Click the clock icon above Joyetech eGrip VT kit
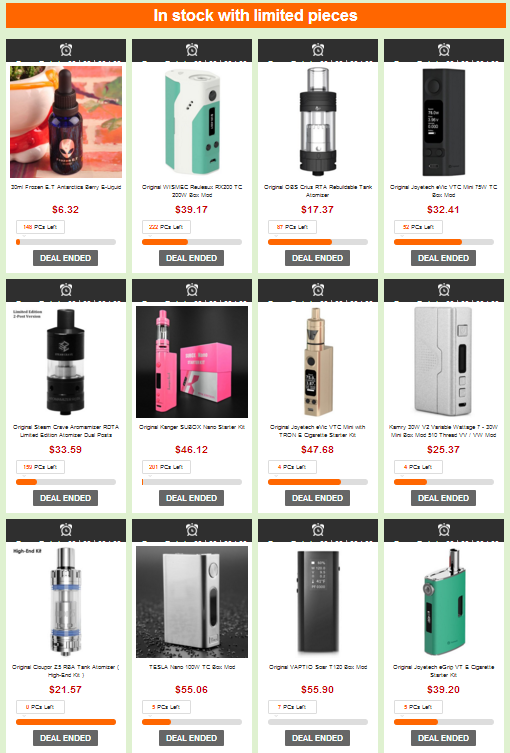This screenshot has width=510, height=753. pyautogui.click(x=444, y=530)
